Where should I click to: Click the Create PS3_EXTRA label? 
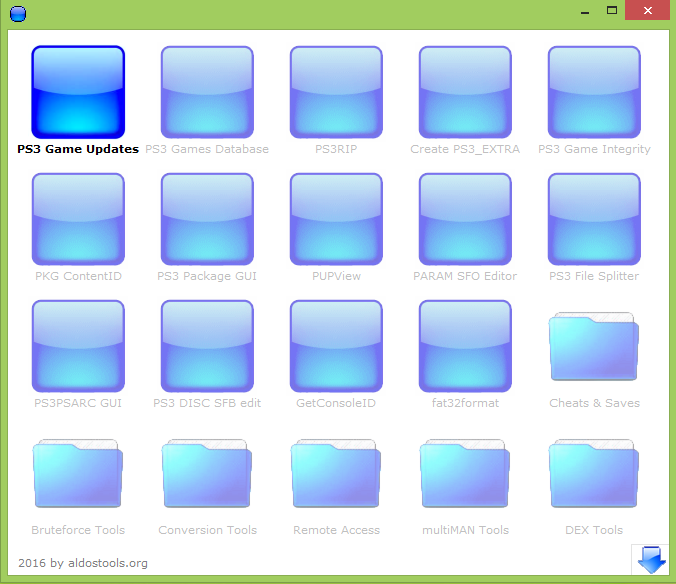(465, 149)
